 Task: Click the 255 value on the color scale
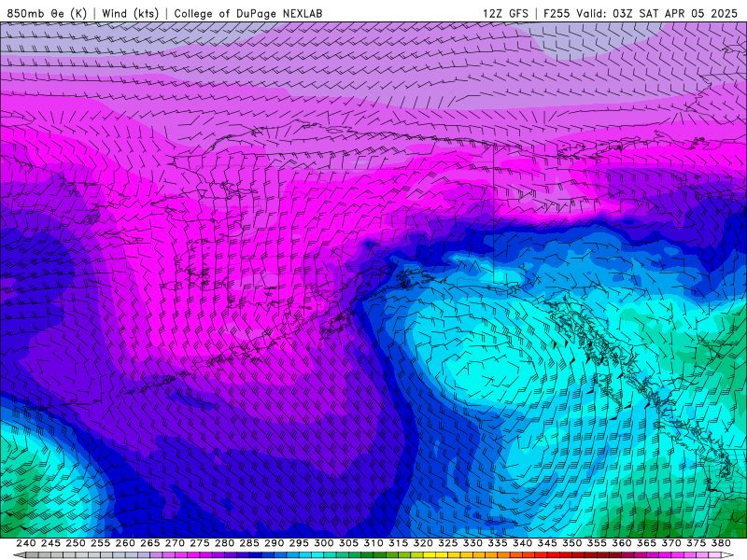click(100, 543)
